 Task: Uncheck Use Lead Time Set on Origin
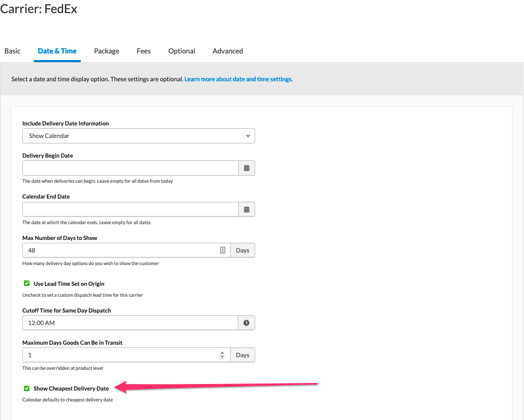pos(26,284)
